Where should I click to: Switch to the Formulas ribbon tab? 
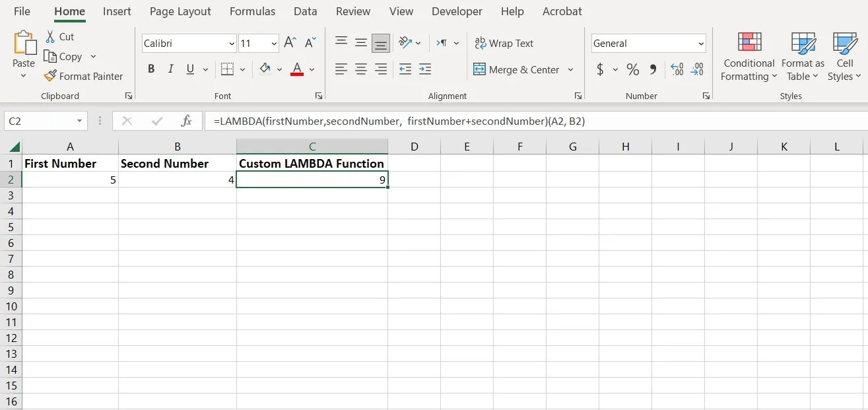click(252, 11)
